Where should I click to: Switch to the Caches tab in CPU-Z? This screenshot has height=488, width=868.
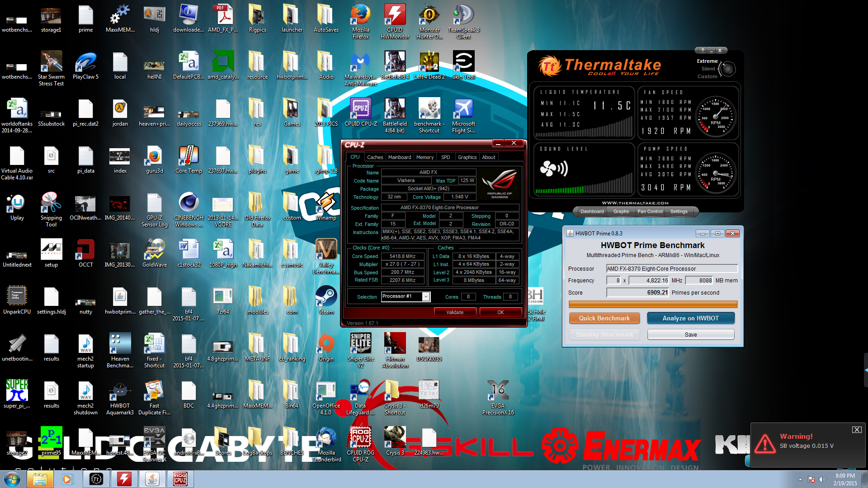(375, 157)
